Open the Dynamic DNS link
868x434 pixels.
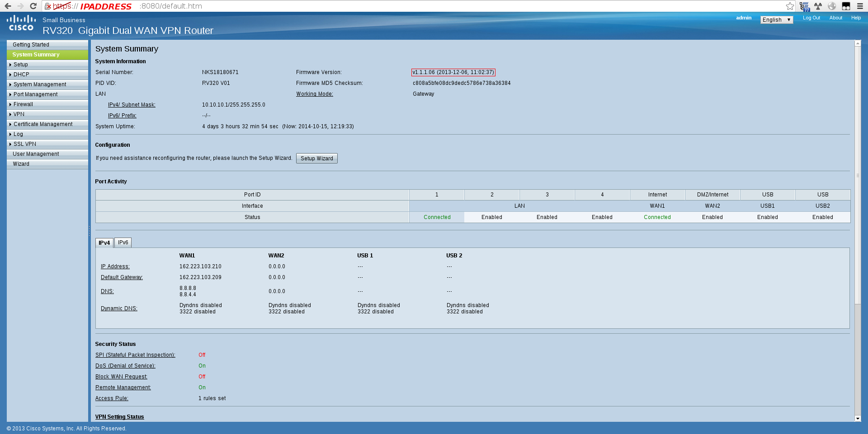point(119,308)
